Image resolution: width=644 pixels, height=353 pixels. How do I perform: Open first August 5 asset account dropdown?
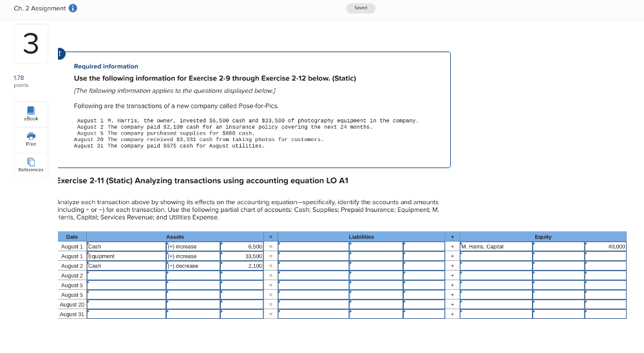click(126, 285)
